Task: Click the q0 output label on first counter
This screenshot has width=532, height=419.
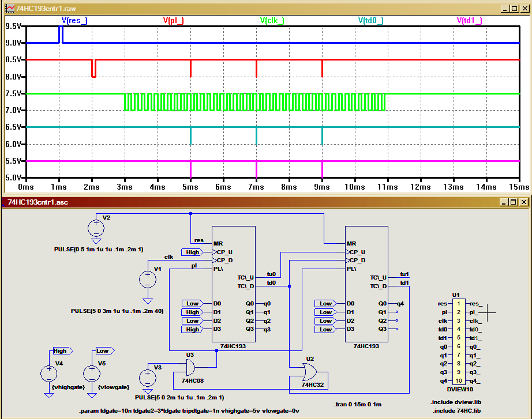Action: [267, 304]
